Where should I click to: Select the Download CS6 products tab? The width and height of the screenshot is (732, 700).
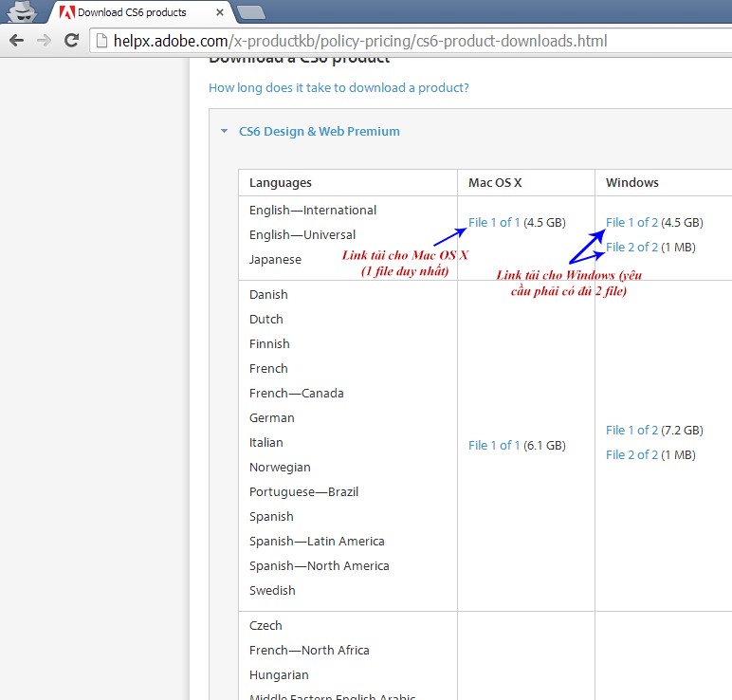point(140,12)
